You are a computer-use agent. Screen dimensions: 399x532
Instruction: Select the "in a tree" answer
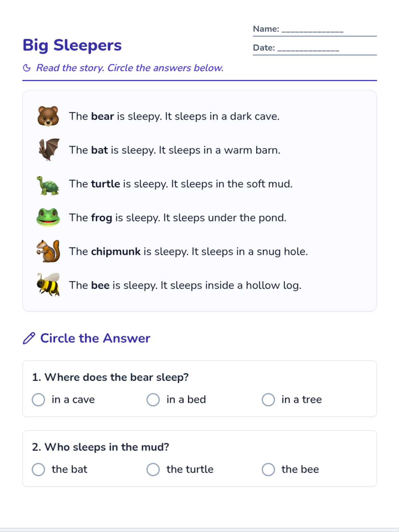(x=292, y=399)
